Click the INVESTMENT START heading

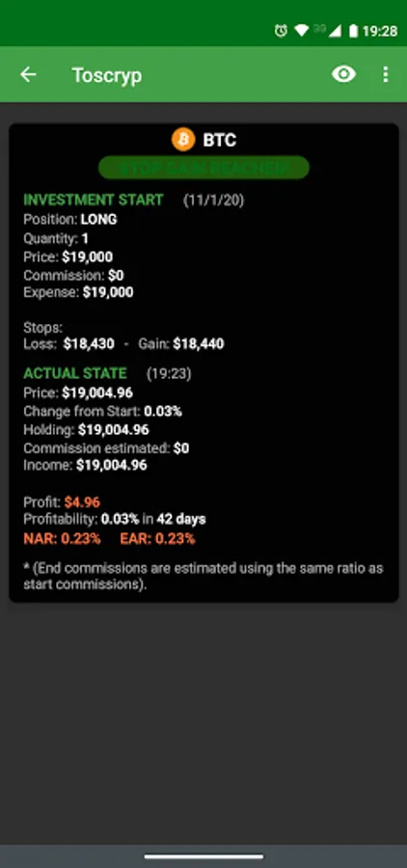(94, 200)
